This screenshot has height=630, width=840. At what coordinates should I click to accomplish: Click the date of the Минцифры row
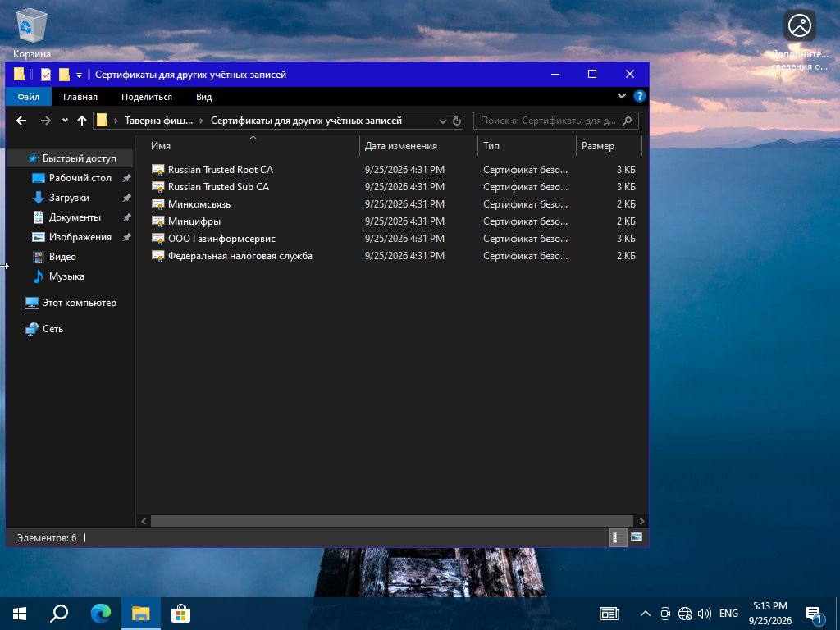(404, 221)
